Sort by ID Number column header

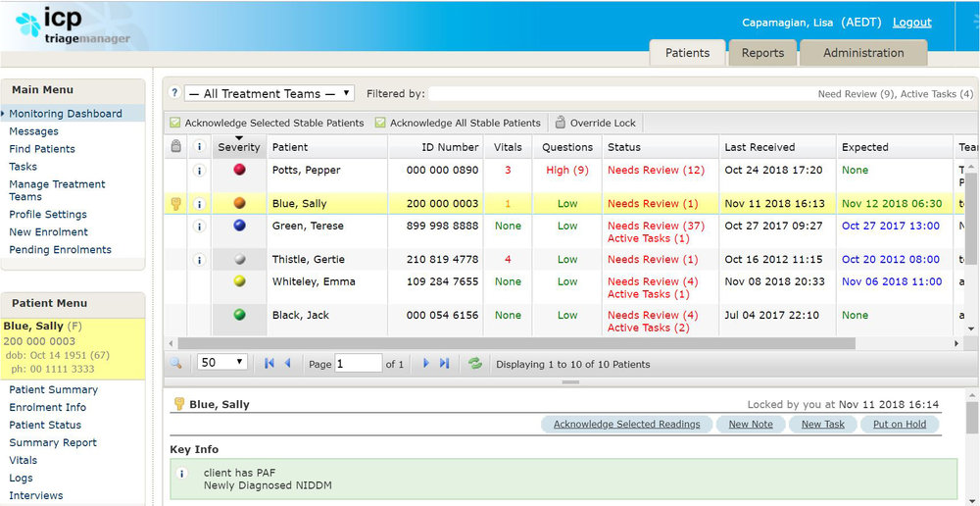(x=436, y=147)
